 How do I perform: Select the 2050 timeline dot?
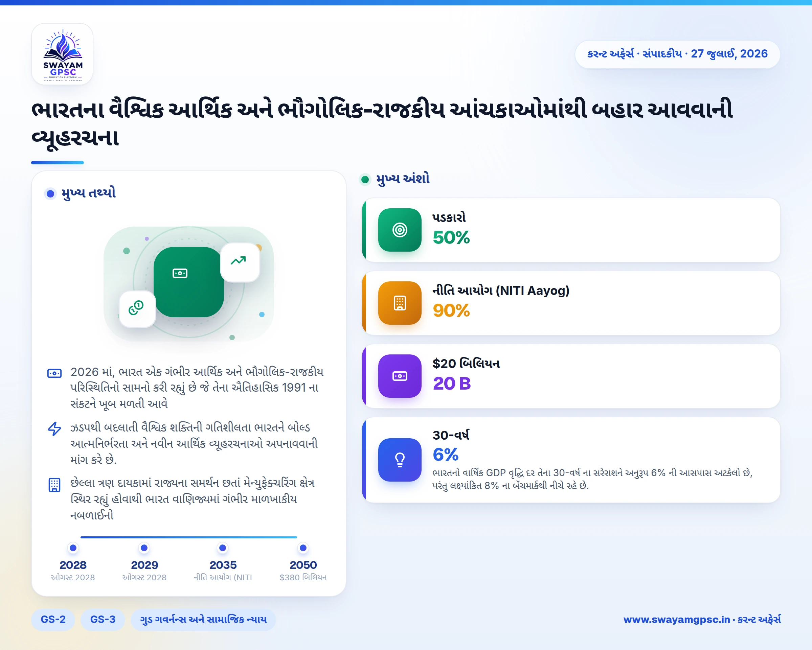(303, 548)
